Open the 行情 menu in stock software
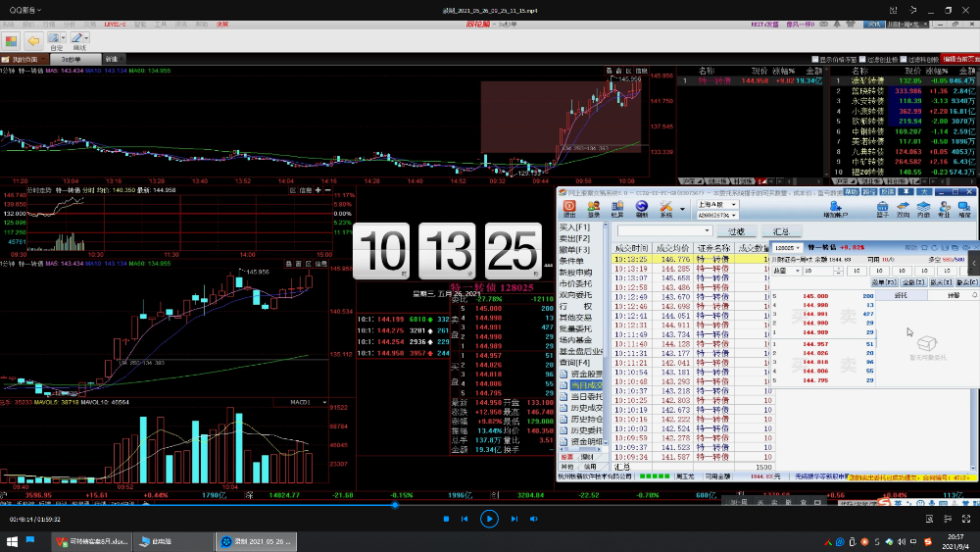The height and width of the screenshot is (552, 980). tap(49, 25)
